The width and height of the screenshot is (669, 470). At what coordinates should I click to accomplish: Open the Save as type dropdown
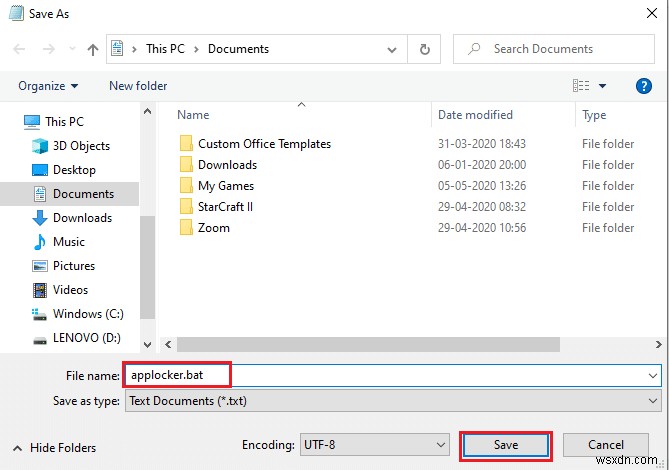393,401
